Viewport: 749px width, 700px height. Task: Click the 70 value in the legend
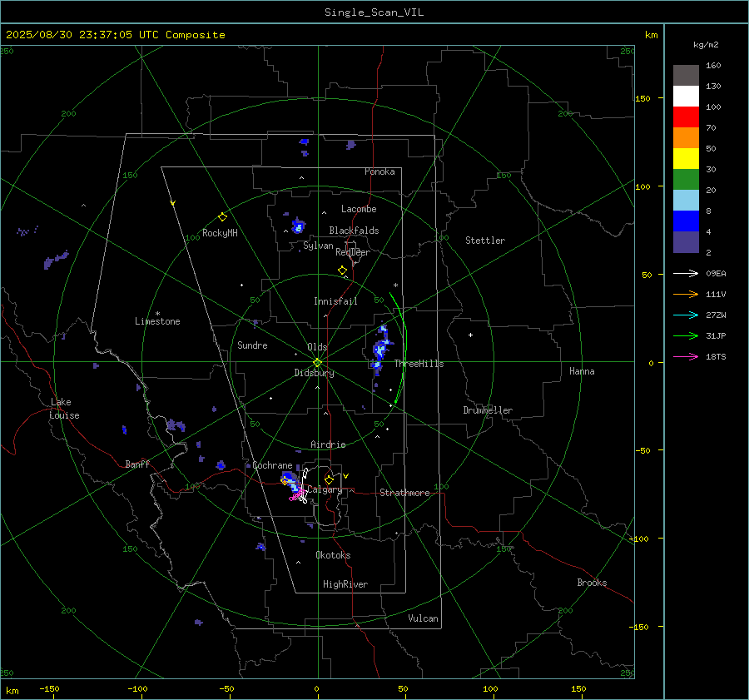pos(711,128)
